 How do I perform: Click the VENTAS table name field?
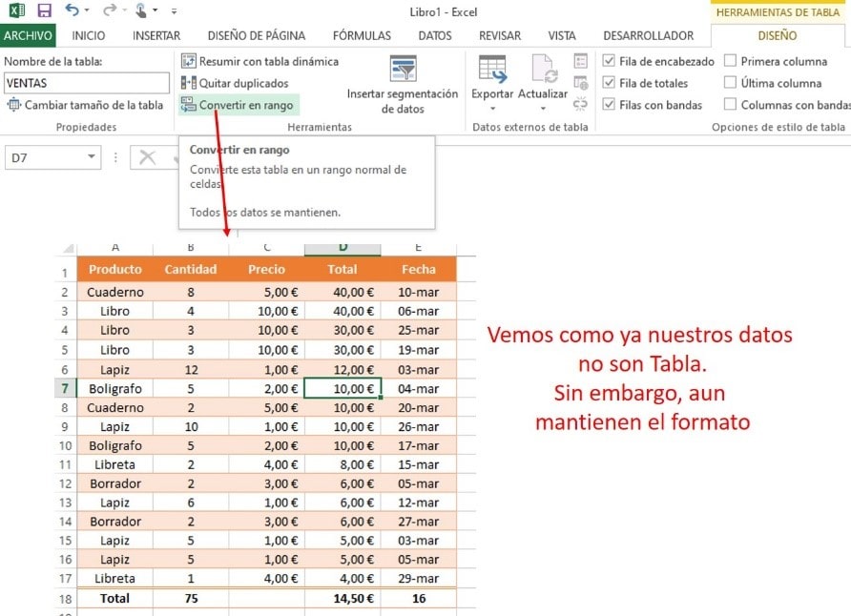[86, 83]
